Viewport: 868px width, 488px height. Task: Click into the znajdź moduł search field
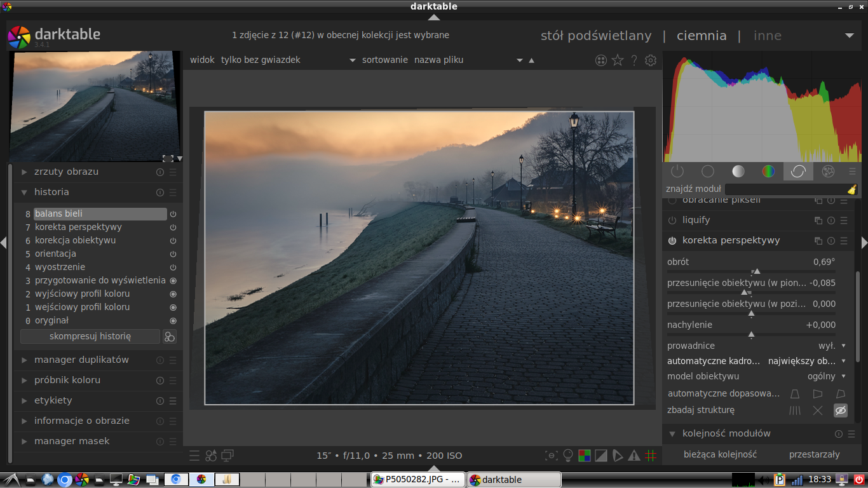tap(785, 189)
